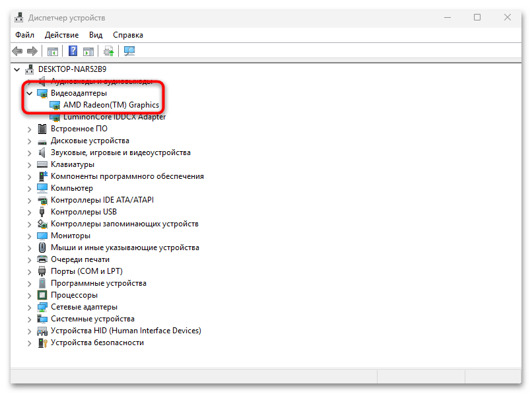The width and height of the screenshot is (532, 394).
Task: Expand the Процессоры category
Action: click(28, 294)
